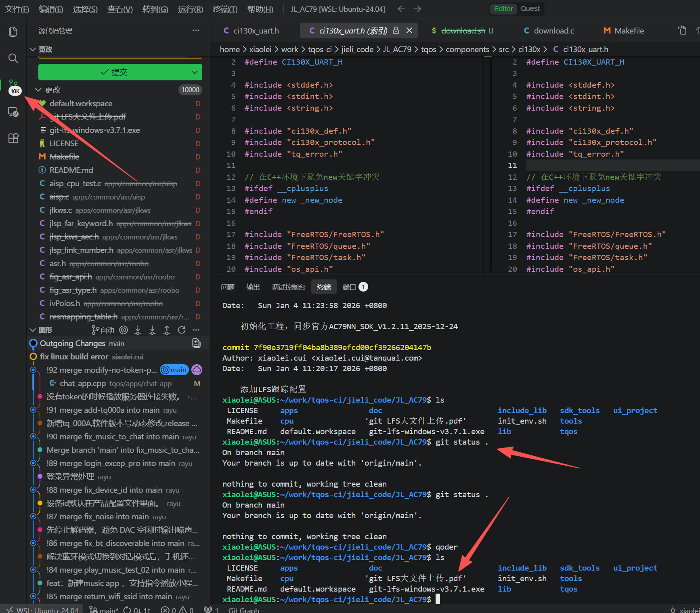Collapse the 更改 changes file list
The width and height of the screenshot is (700, 613).
[38, 90]
